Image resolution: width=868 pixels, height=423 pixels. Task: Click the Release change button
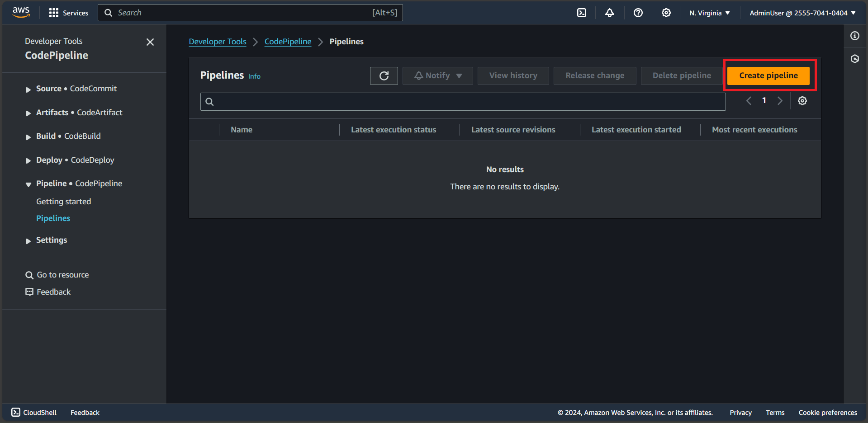tap(595, 76)
